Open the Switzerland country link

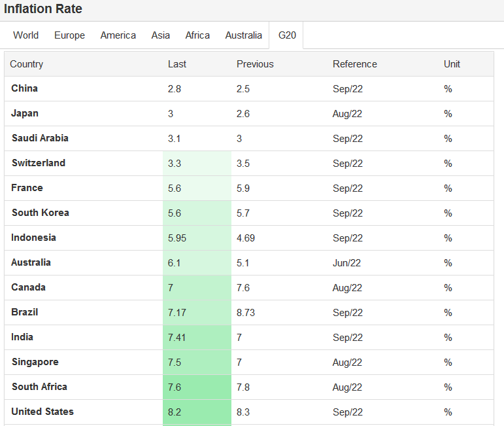tap(39, 163)
